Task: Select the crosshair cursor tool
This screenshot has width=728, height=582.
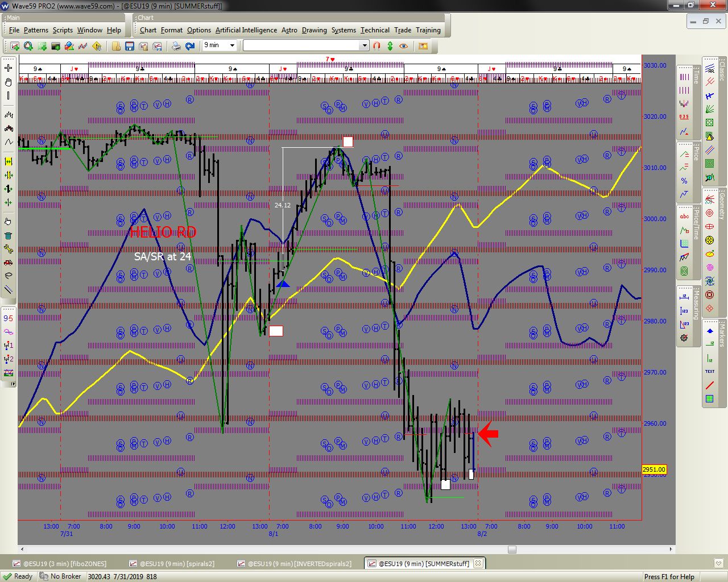Action: click(9, 68)
